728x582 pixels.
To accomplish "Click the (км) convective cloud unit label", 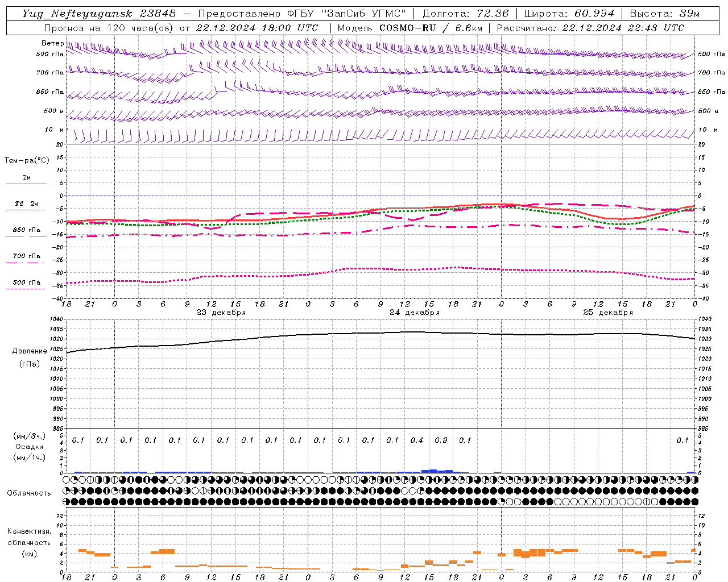I will [x=29, y=554].
